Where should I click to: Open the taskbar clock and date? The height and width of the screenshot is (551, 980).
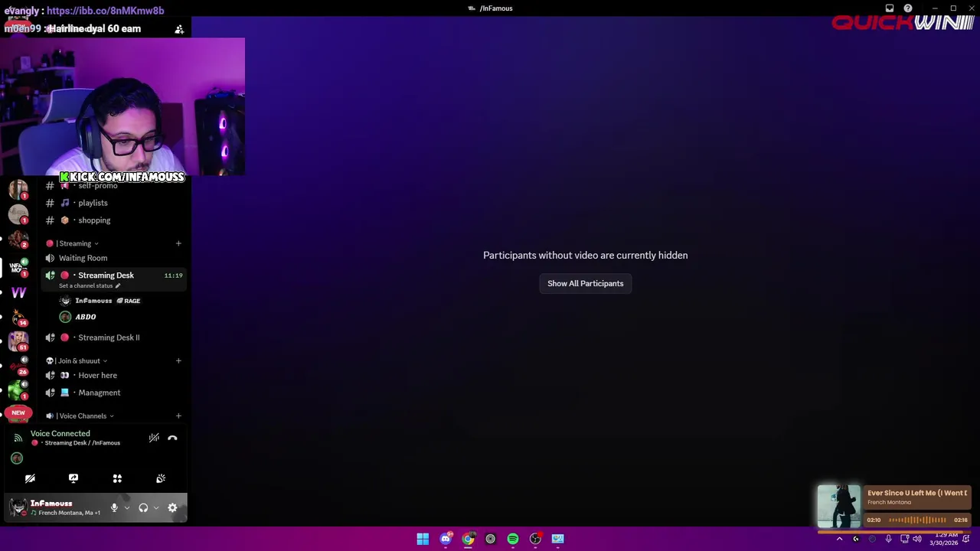(943, 540)
